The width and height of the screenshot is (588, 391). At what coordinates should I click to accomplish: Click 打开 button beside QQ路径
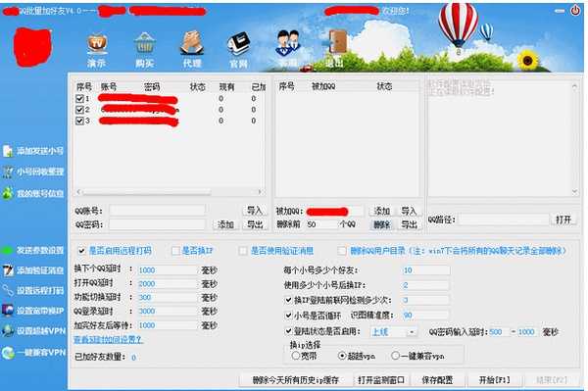[x=563, y=220]
